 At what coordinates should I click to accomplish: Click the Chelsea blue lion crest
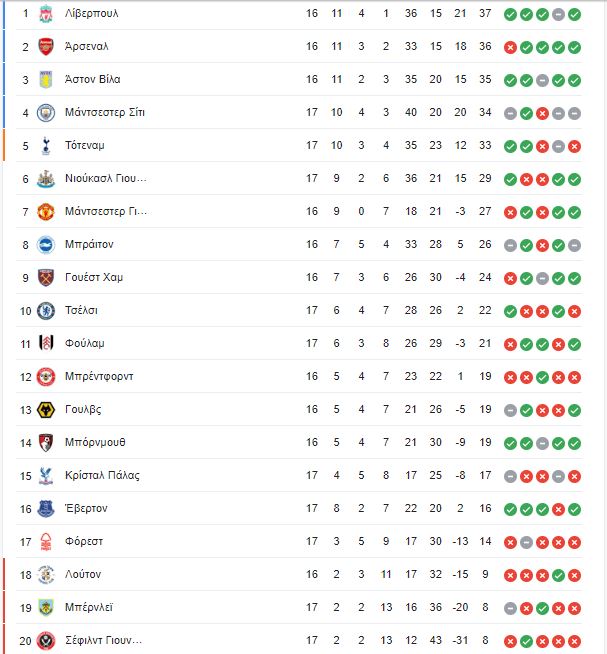[46, 311]
